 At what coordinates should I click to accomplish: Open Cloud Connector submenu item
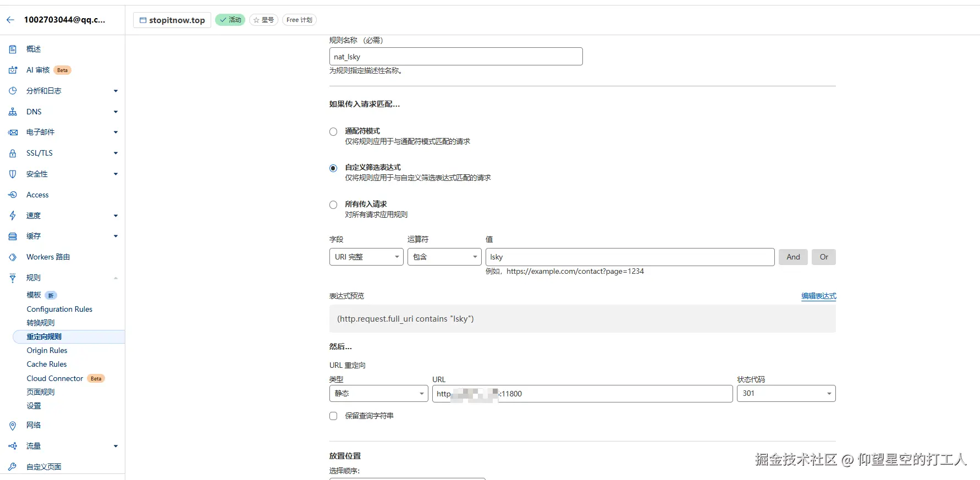pos(55,378)
